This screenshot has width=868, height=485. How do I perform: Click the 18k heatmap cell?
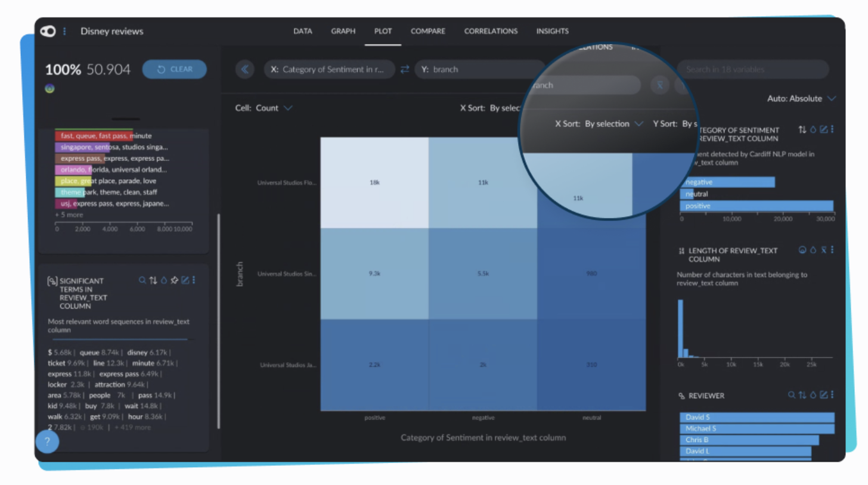(374, 183)
